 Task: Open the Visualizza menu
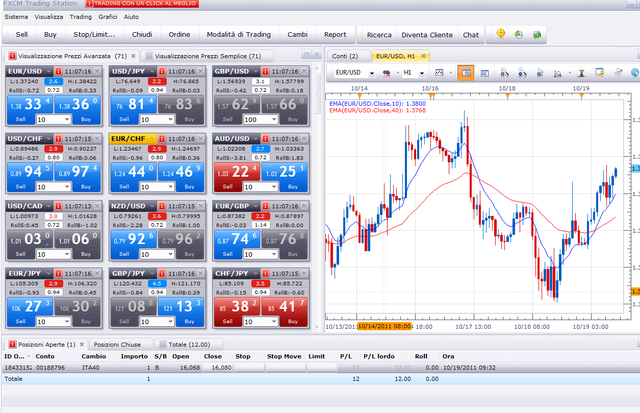click(49, 17)
